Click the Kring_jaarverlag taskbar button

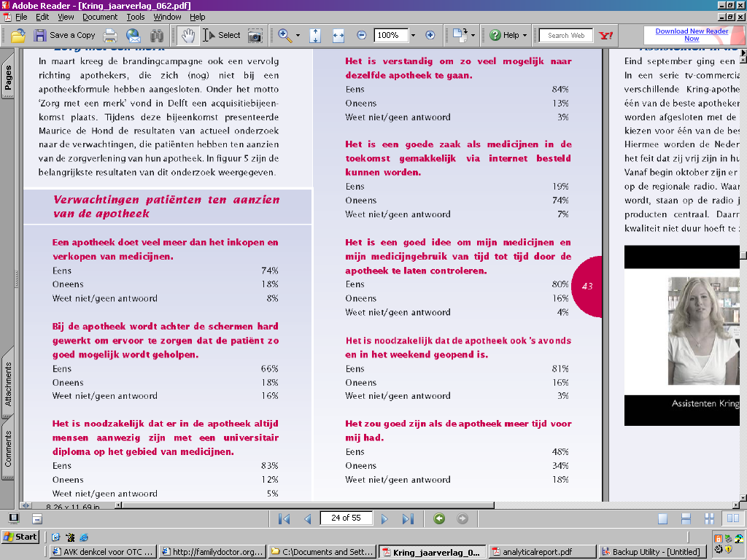point(433,552)
